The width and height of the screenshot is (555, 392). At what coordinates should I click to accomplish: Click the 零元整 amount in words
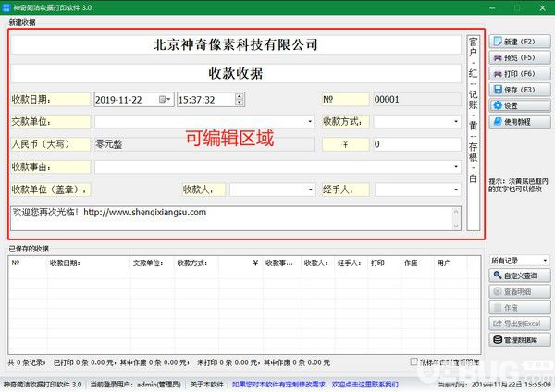click(204, 144)
